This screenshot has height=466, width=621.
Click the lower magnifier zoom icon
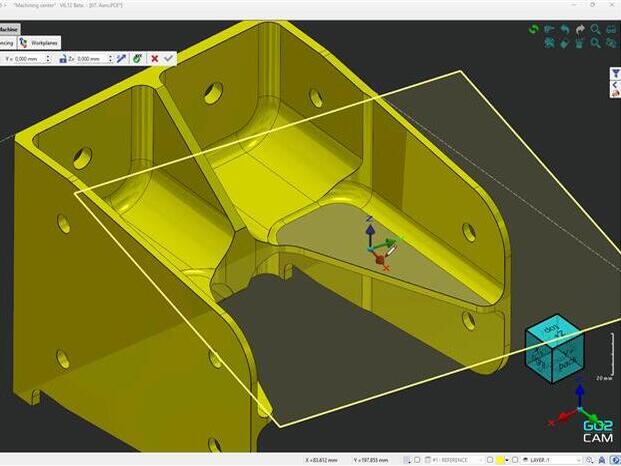(596, 43)
